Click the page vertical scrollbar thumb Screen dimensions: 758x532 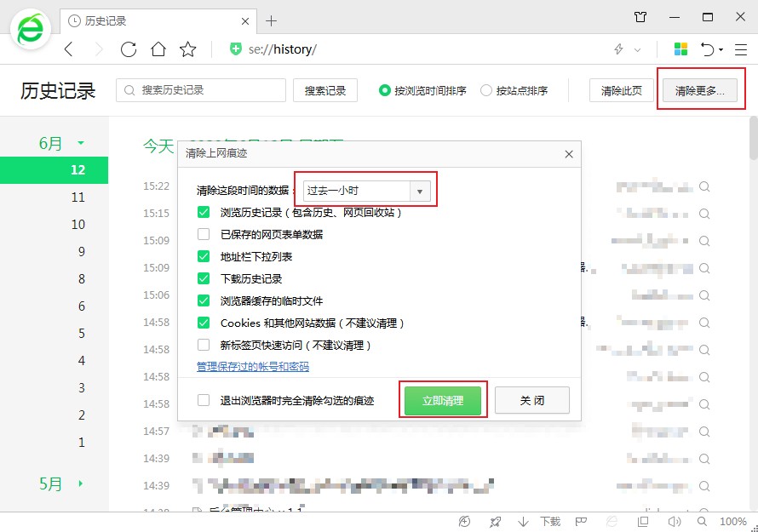(x=754, y=138)
